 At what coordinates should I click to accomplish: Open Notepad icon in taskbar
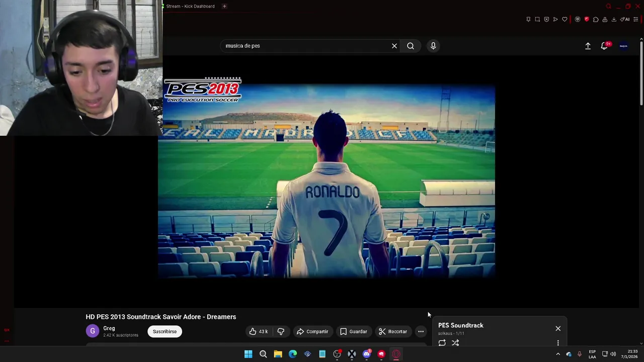tap(322, 354)
